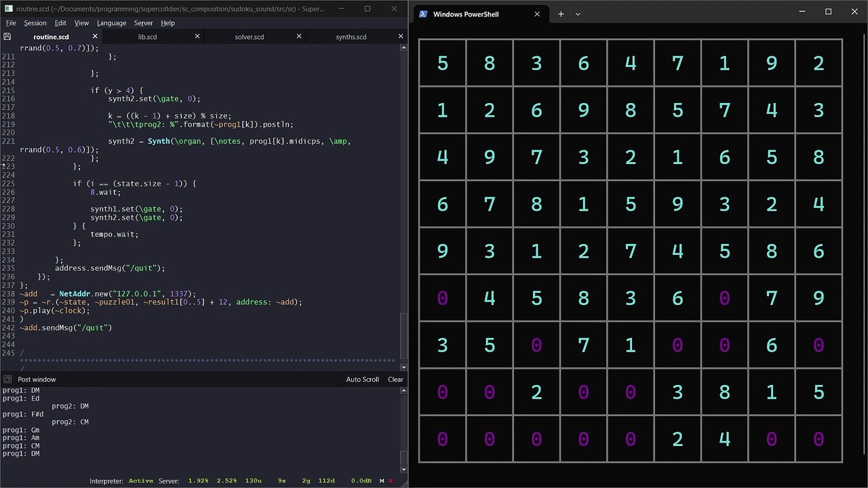
Task: Minimize the Windows PowerShell window
Action: point(802,12)
